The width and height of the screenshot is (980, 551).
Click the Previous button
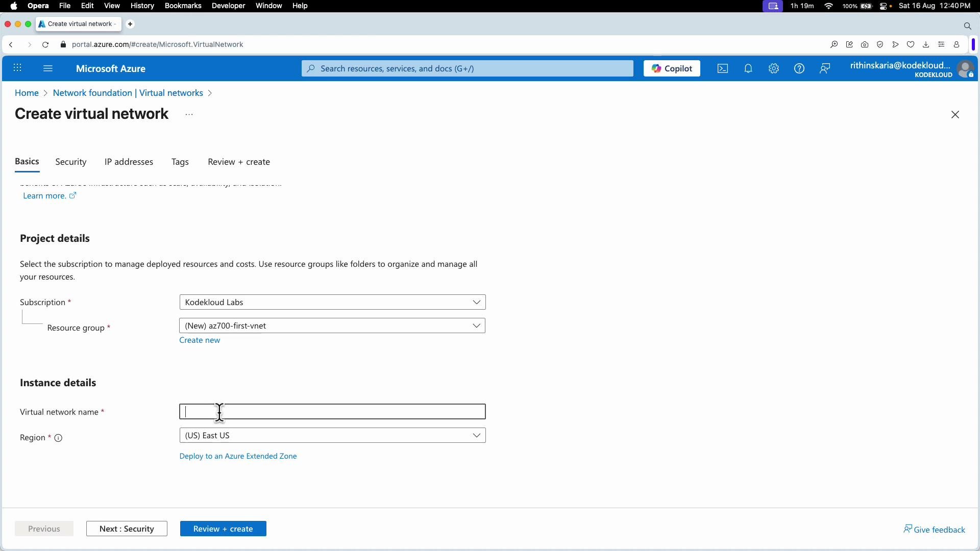(x=44, y=529)
